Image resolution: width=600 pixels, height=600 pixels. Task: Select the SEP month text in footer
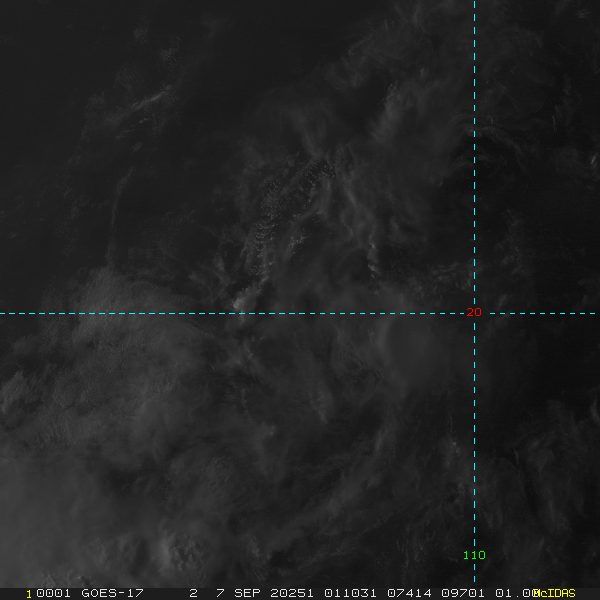[x=247, y=593]
